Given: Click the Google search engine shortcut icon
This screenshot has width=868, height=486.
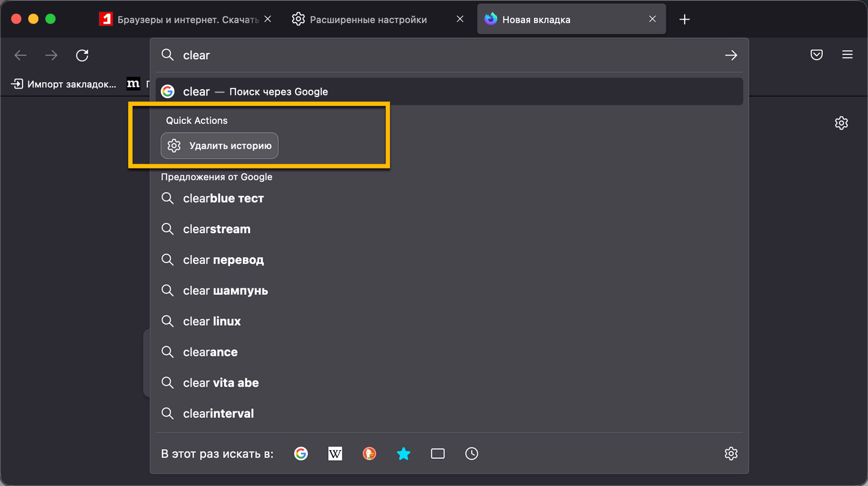Looking at the screenshot, I should 301,454.
